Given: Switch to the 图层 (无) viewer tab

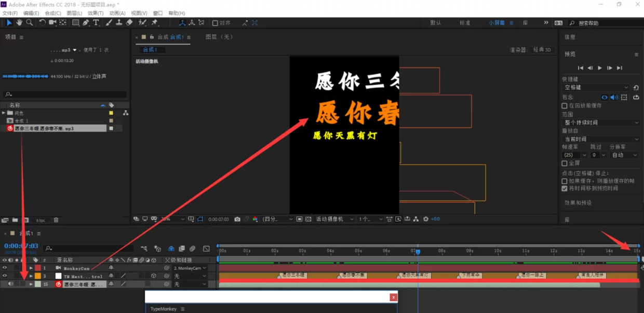Looking at the screenshot, I should (x=219, y=37).
